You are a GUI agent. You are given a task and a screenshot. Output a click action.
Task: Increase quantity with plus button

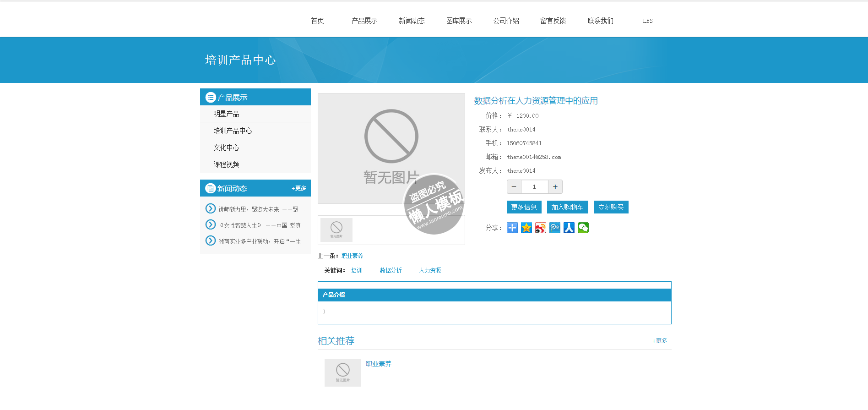555,187
